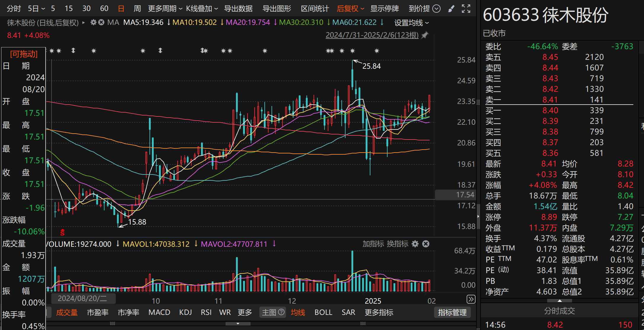This screenshot has height=330, width=644.
Task: Select the brush drawing tool icon
Action: click(x=451, y=9)
